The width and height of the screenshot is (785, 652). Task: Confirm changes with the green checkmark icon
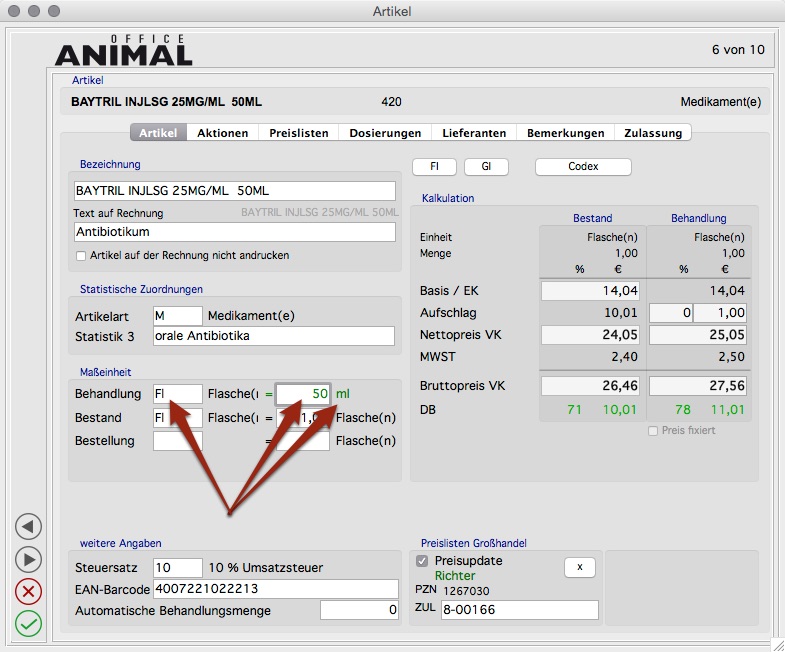tap(28, 624)
